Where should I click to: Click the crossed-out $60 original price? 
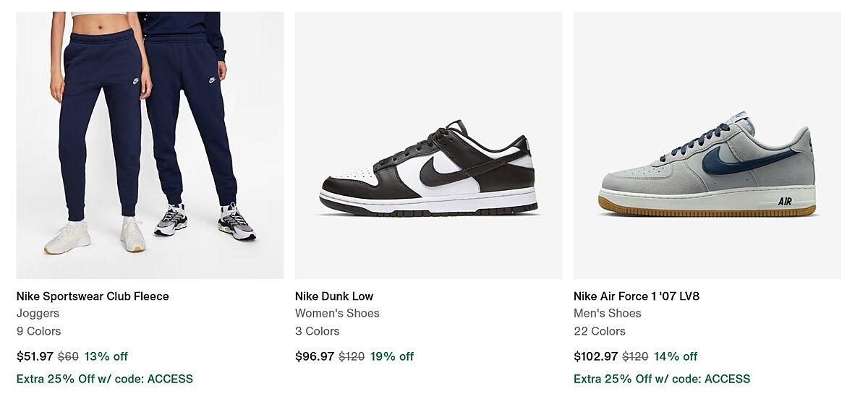pos(68,356)
